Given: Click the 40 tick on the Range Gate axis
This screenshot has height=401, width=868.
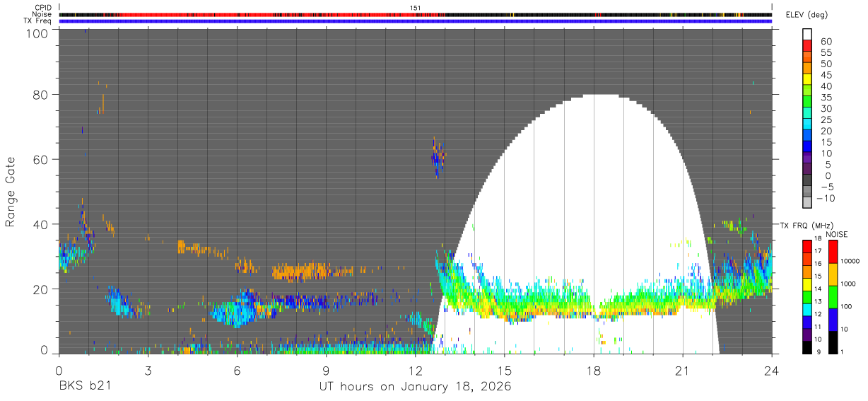Looking at the screenshot, I should 42,224.
